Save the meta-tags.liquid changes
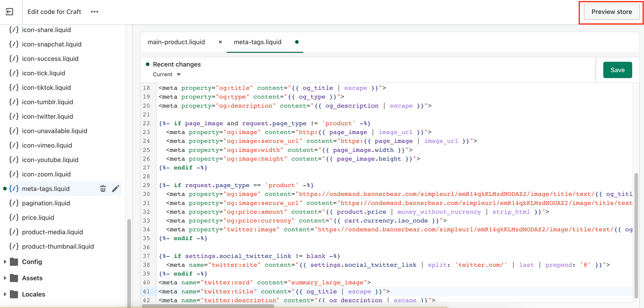 (617, 70)
